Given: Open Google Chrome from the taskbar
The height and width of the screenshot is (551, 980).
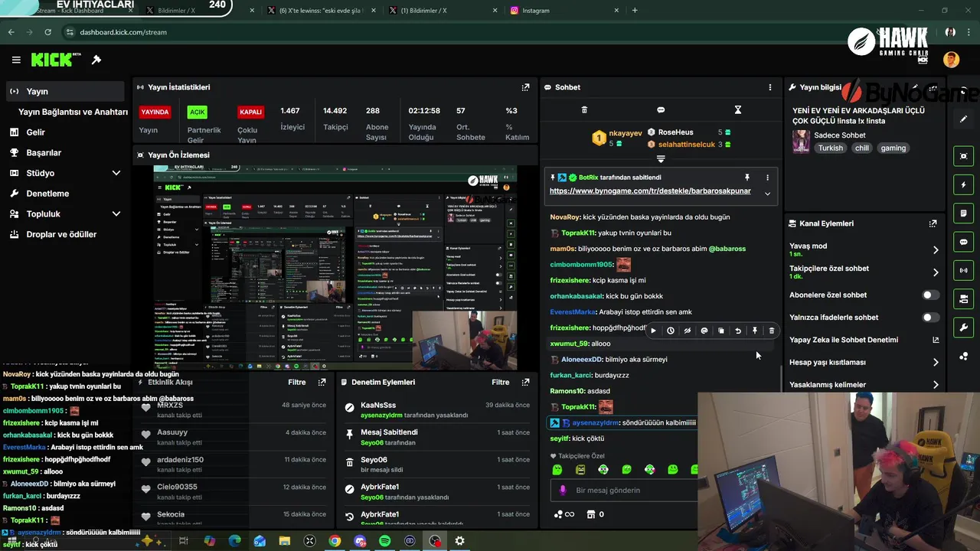Looking at the screenshot, I should pos(335,541).
